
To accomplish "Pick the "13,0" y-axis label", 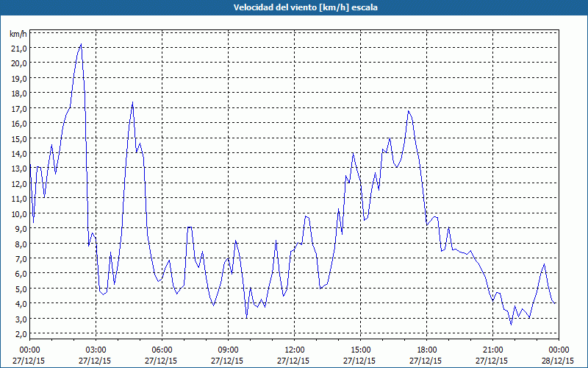I will [x=19, y=169].
